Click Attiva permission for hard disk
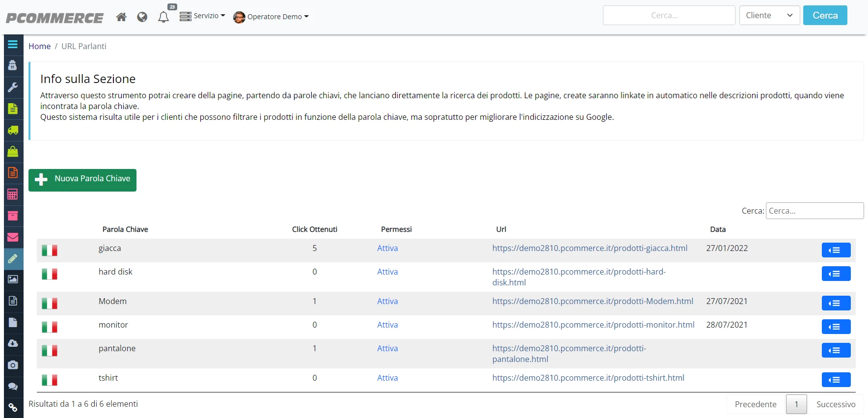 click(x=387, y=272)
